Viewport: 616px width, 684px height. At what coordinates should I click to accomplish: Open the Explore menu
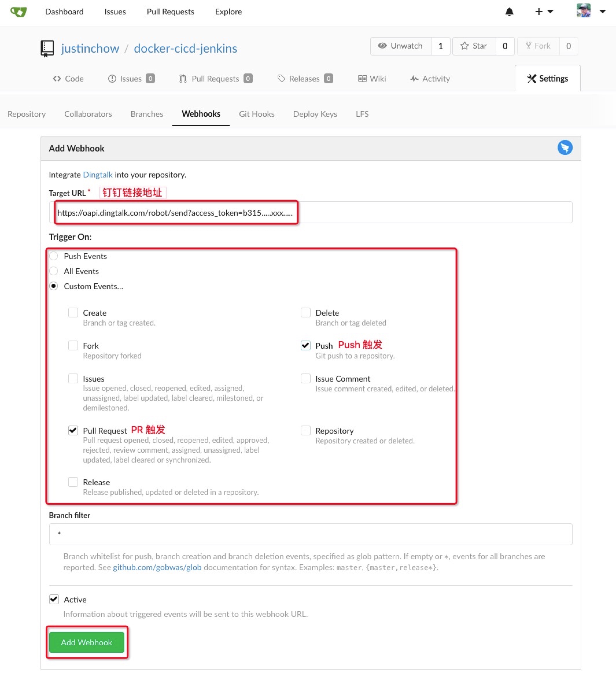[228, 12]
